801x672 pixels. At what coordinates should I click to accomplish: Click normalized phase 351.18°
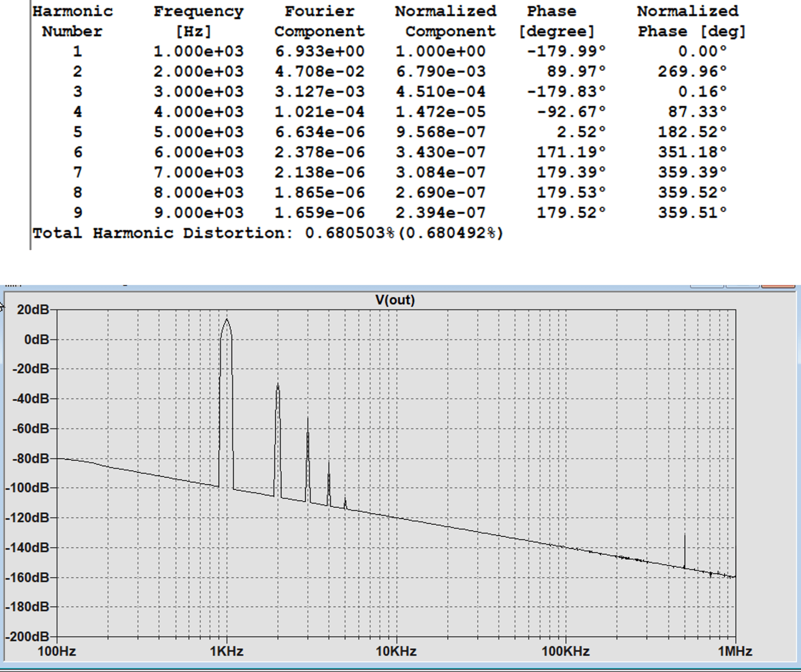692,152
